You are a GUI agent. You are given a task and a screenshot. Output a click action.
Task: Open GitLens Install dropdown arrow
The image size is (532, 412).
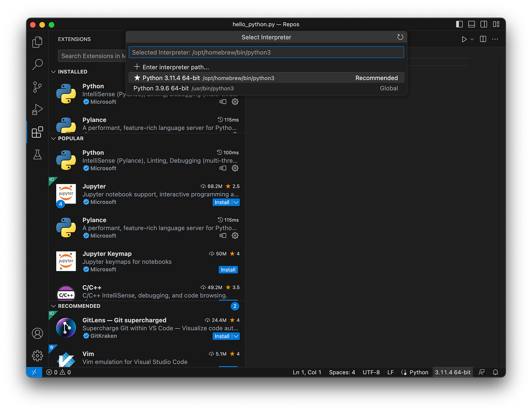coord(236,336)
